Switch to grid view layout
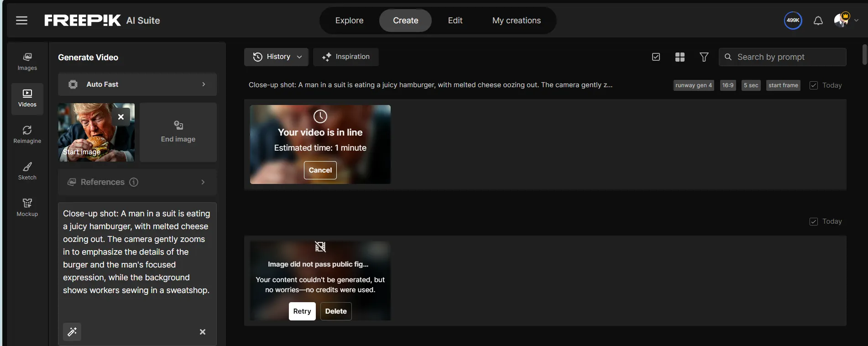868x346 pixels. [680, 57]
